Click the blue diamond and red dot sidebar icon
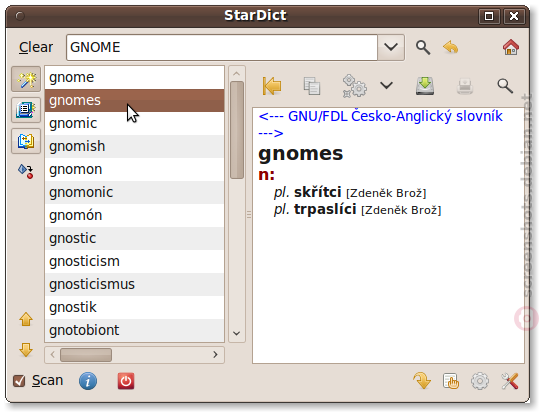The width and height of the screenshot is (539, 412). click(x=26, y=171)
